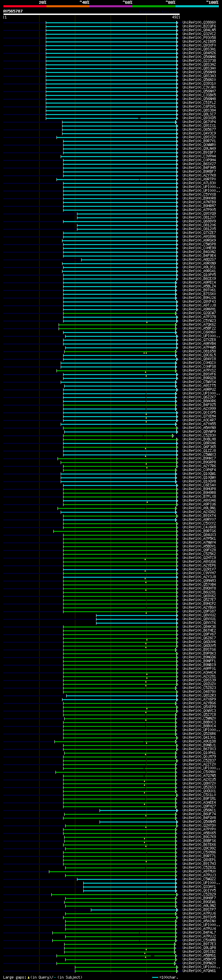Select hit label UniRef100_A7P5K1
Viewport: 222px width, 980px height.
click(x=199, y=539)
